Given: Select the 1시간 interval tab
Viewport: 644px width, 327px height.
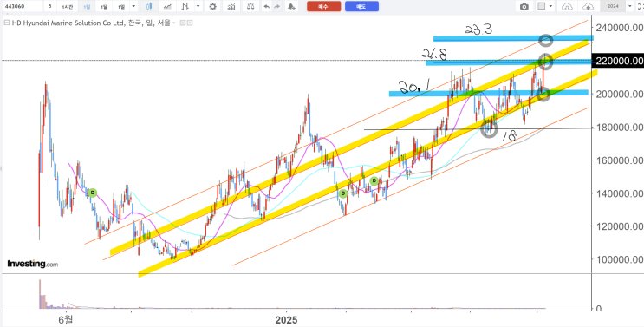Looking at the screenshot, I should [x=68, y=7].
